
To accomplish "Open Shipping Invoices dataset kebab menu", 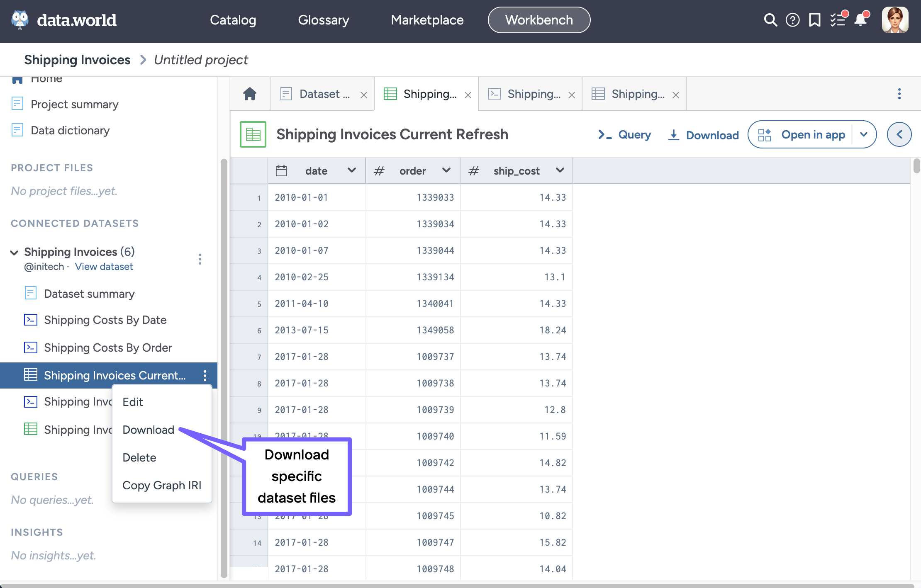I will coord(200,259).
